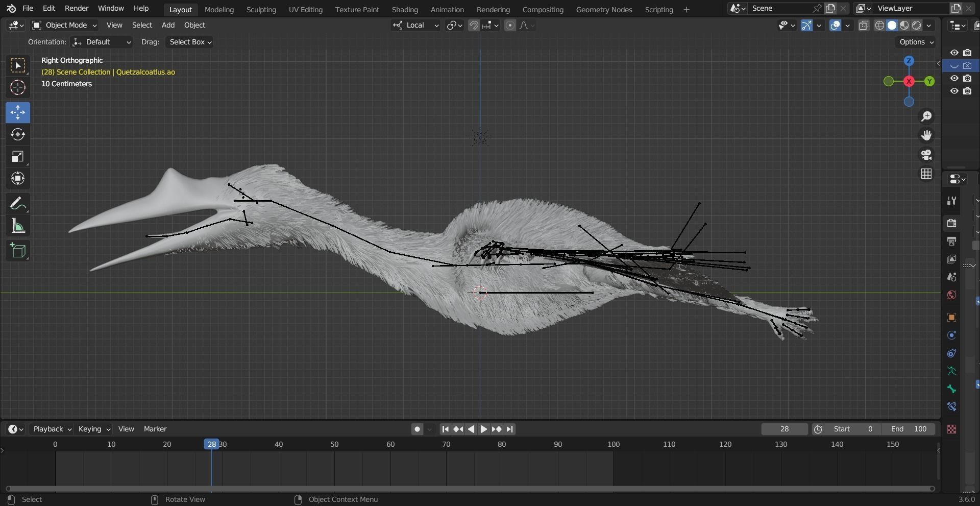Open the World properties tab
Viewport: 980px width, 506px height.
[951, 295]
